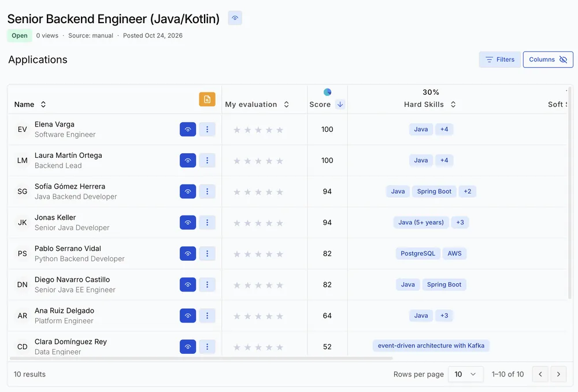Expand Laura Martín Ortega's +4 skills

pyautogui.click(x=444, y=160)
